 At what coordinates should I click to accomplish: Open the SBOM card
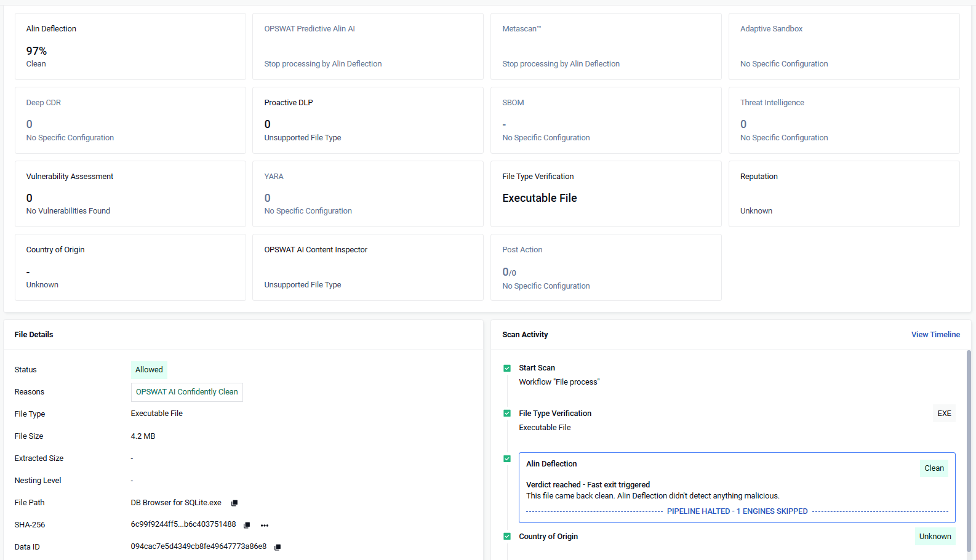(x=606, y=121)
